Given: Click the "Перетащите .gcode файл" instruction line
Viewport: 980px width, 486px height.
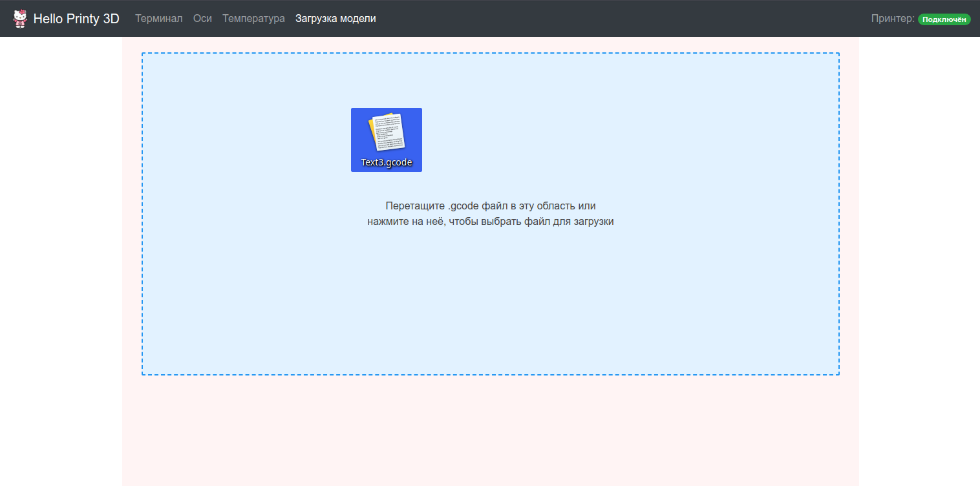Looking at the screenshot, I should [490, 206].
